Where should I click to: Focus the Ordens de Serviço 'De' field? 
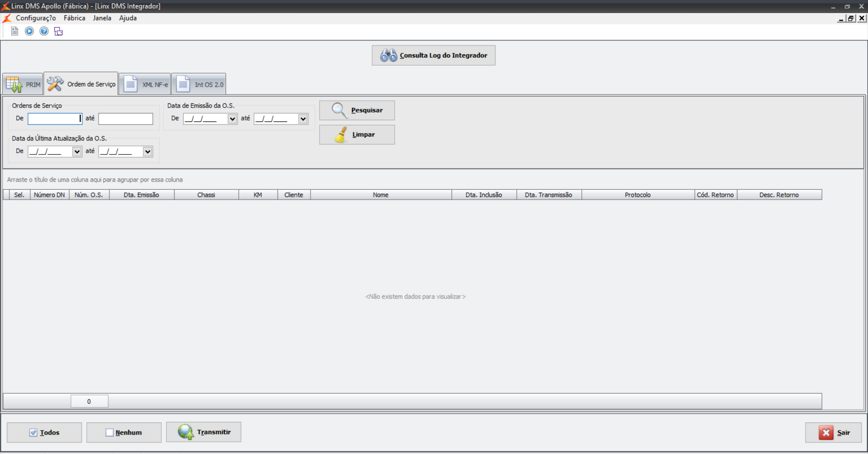tap(55, 119)
